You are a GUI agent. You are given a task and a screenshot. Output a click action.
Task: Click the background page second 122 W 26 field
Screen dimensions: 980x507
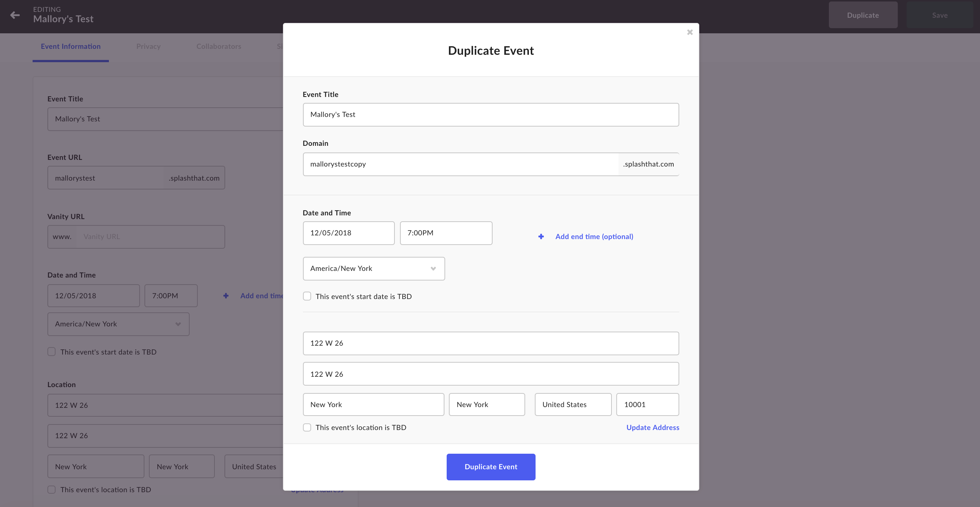click(x=165, y=436)
